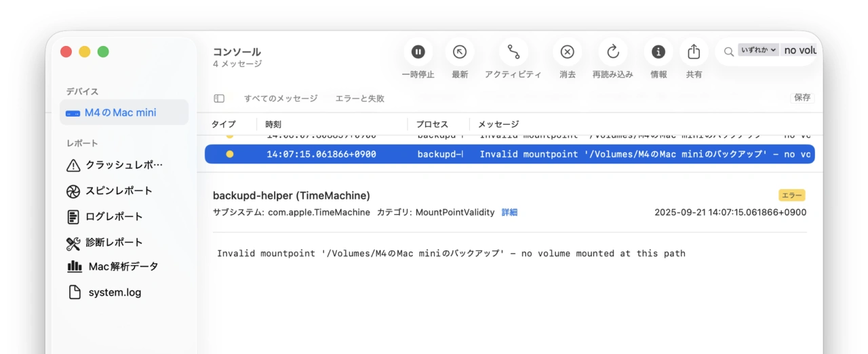Select すべてのメッセージ filter tab

(281, 98)
